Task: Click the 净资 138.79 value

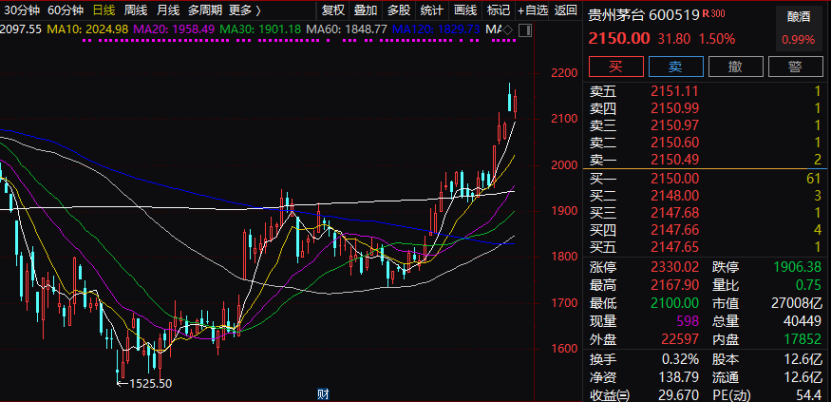Action: pyautogui.click(x=679, y=378)
